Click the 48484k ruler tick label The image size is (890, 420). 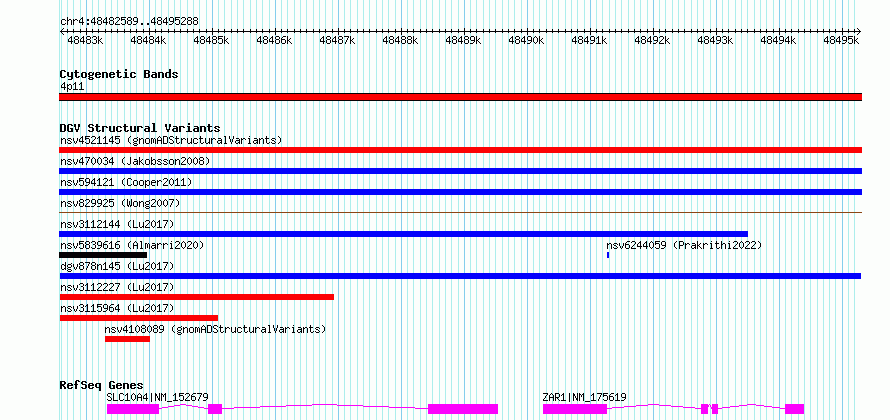click(x=148, y=40)
